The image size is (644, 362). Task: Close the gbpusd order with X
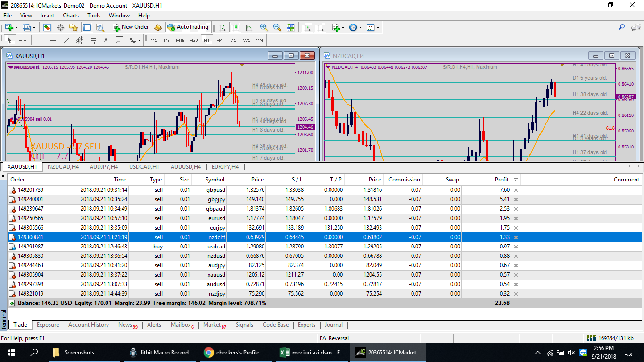coord(516,190)
